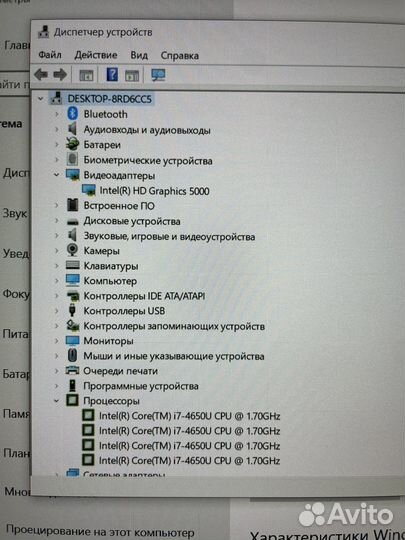Select the Аудиовходы и аудиовыходы label
This screenshot has width=405, height=540.
147,130
